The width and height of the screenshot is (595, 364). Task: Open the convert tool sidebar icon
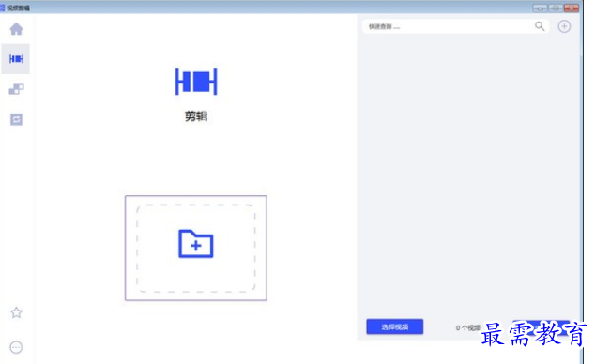click(16, 119)
